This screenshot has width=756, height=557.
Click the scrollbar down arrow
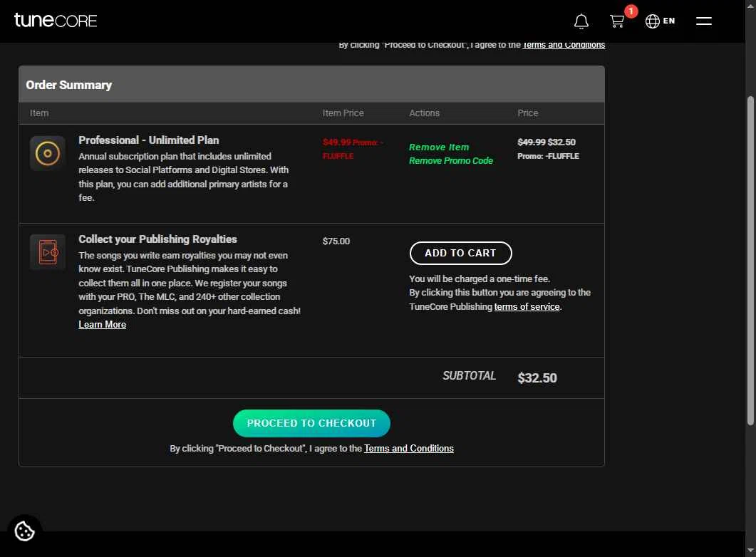750,550
